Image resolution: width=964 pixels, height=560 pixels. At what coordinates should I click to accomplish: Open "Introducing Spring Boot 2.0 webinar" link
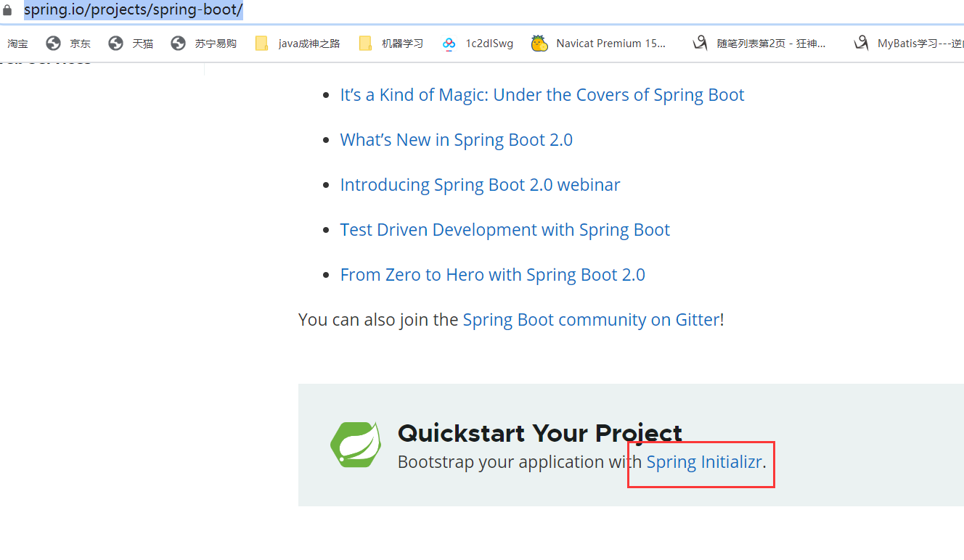click(x=481, y=185)
